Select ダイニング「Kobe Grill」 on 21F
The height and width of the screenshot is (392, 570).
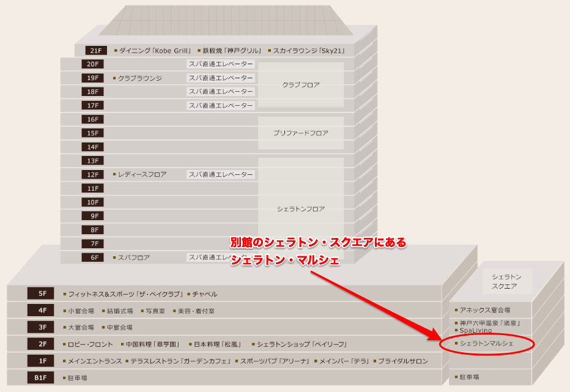[x=155, y=51]
